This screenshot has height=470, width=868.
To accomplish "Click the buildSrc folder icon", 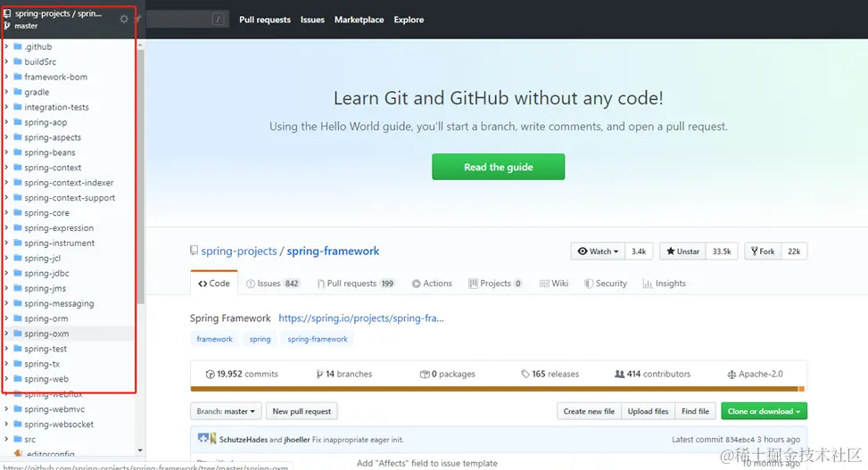I will 18,62.
